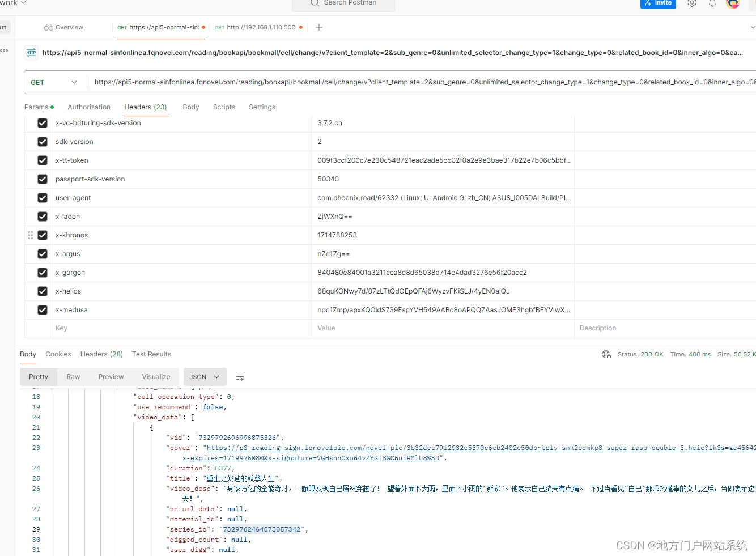
Task: Click the empty Key field for new header
Action: pyautogui.click(x=181, y=328)
